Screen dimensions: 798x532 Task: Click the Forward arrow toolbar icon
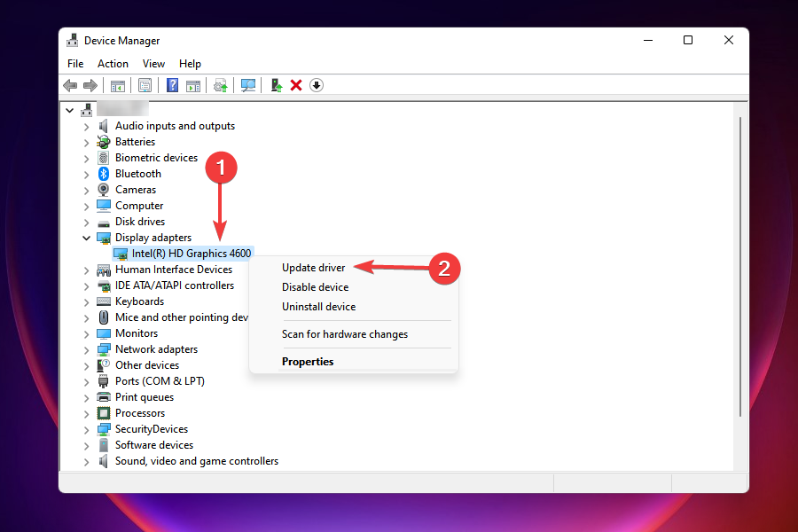point(90,85)
